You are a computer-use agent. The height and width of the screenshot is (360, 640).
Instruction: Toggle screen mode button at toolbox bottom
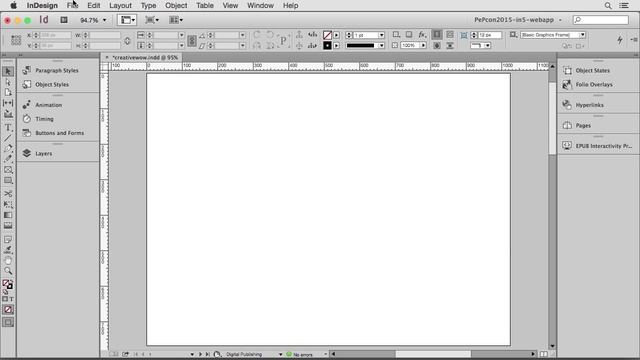tap(8, 322)
